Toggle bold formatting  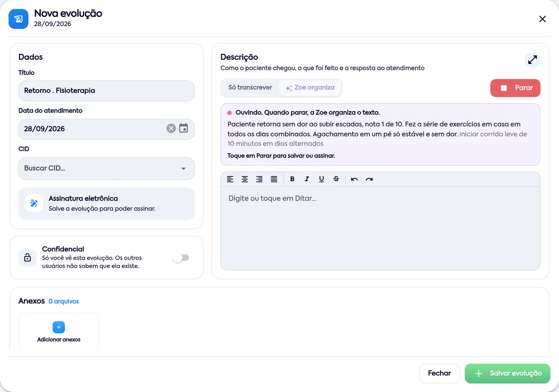[293, 179]
